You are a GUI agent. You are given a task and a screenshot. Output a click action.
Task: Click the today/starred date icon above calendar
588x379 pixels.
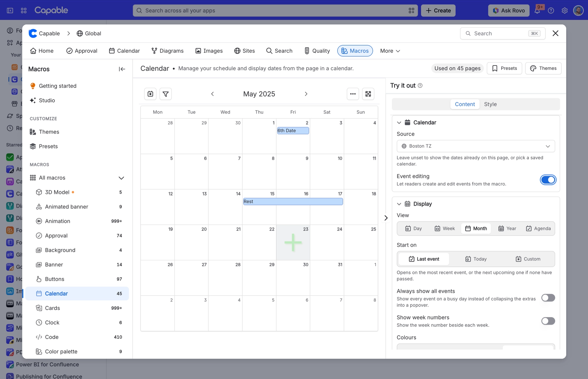tap(150, 94)
